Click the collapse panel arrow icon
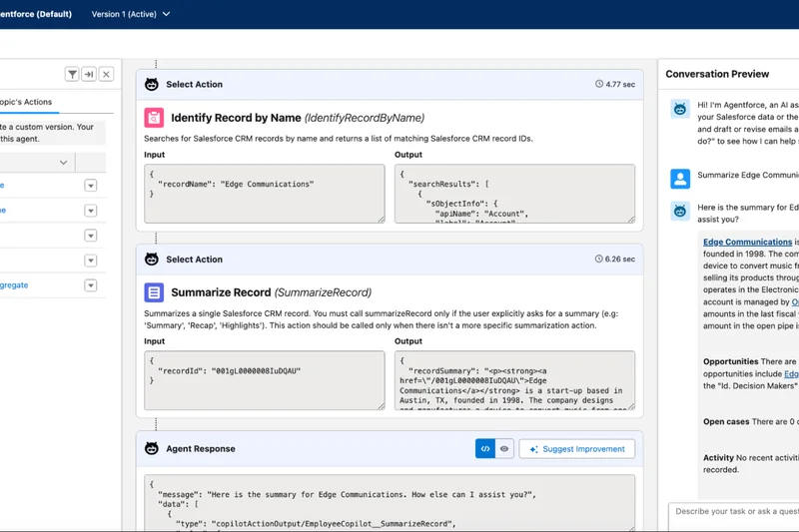 (89, 74)
